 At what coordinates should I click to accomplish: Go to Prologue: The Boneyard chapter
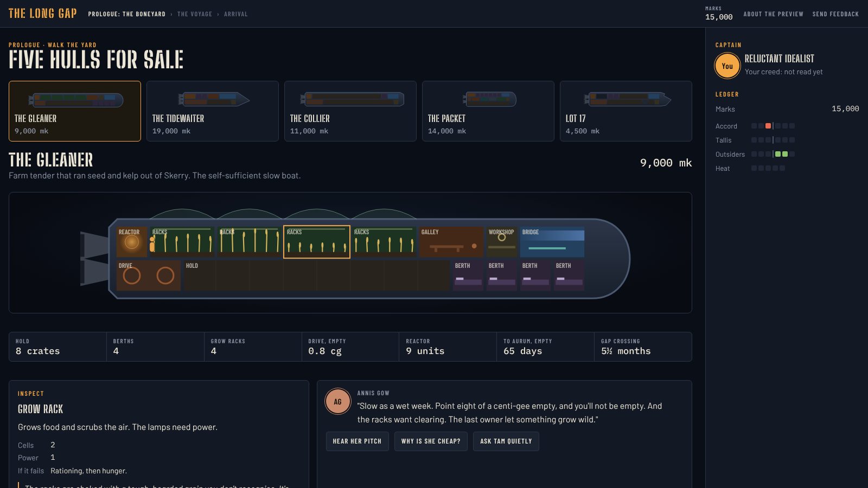tap(127, 14)
